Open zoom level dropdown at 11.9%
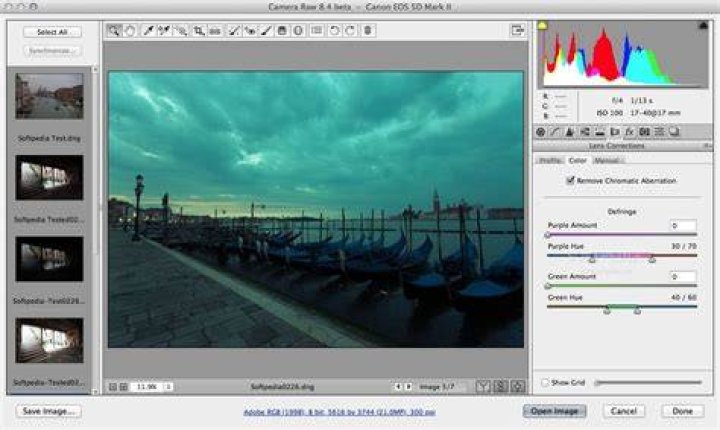 (168, 387)
